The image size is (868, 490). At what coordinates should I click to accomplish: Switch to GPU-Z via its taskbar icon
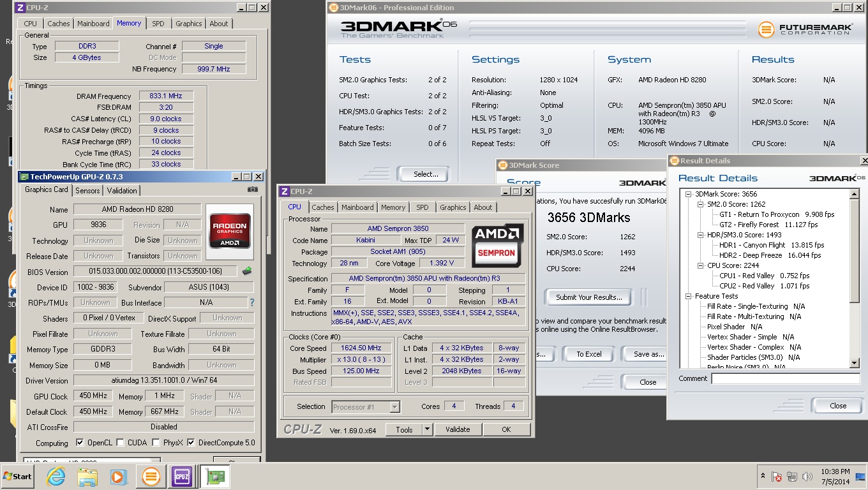coord(214,477)
